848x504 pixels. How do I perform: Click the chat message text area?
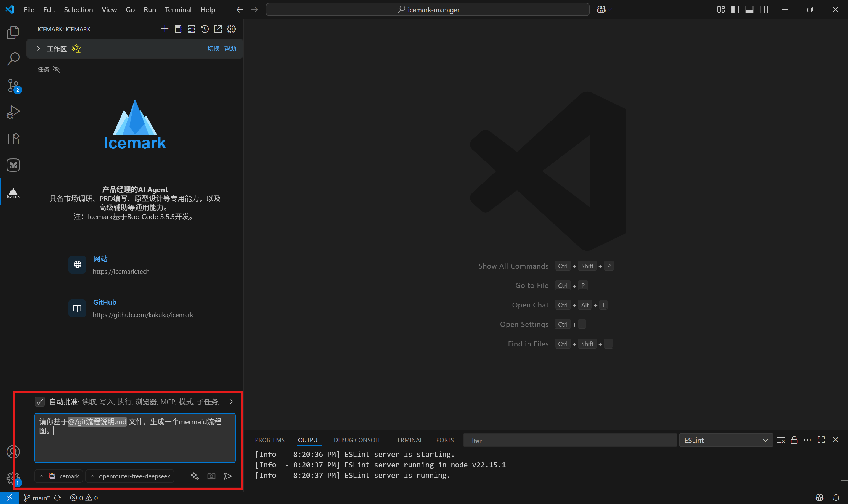coord(135,438)
